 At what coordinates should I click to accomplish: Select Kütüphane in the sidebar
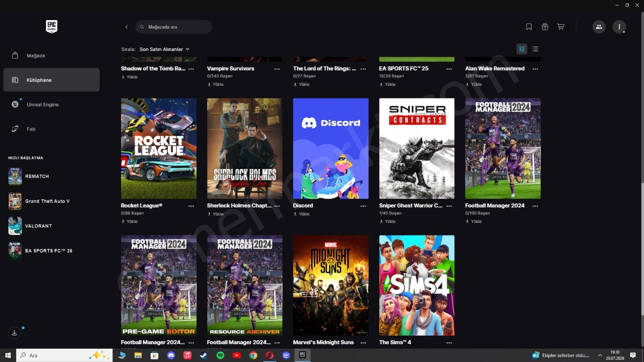(51, 80)
